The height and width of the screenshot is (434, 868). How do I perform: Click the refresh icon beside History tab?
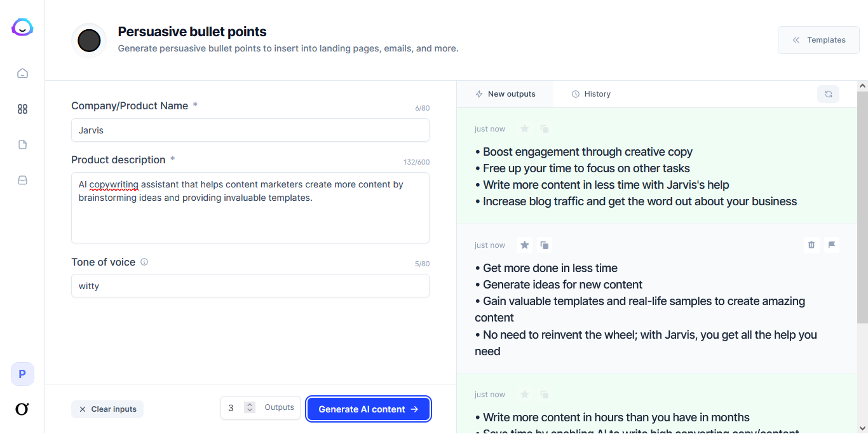(x=828, y=94)
